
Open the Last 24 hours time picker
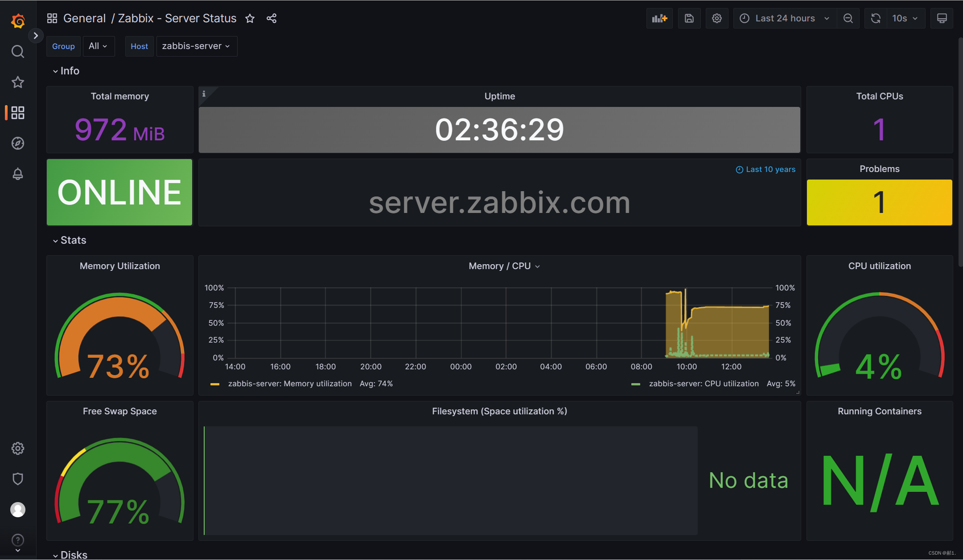click(785, 18)
